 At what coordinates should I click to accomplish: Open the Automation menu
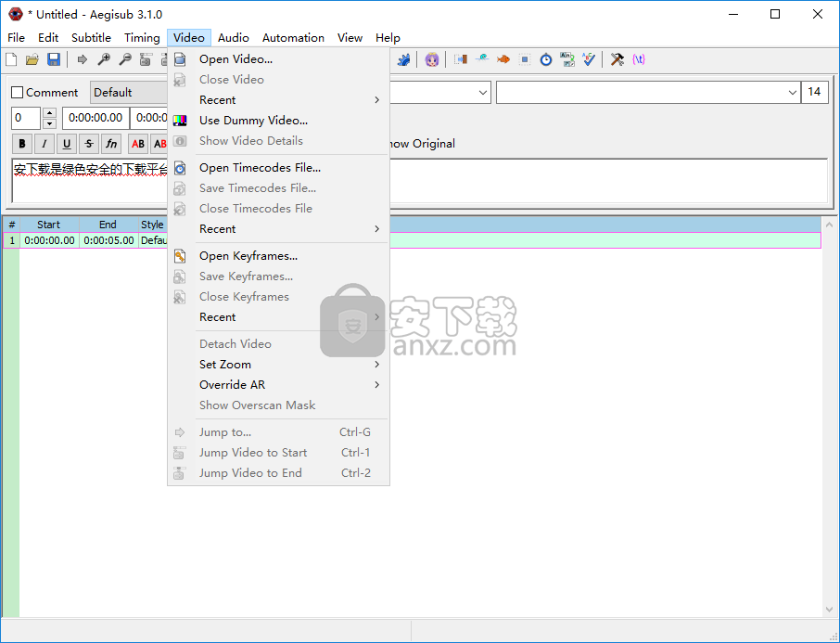293,38
